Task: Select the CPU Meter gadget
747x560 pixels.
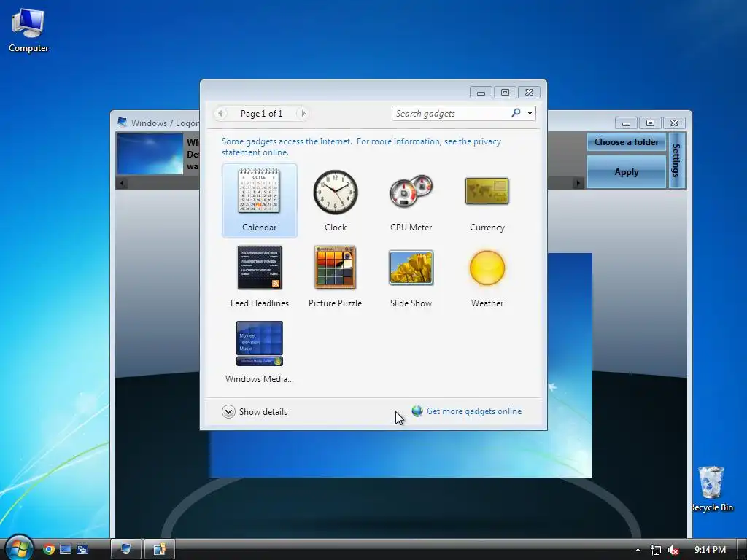Action: pyautogui.click(x=411, y=200)
